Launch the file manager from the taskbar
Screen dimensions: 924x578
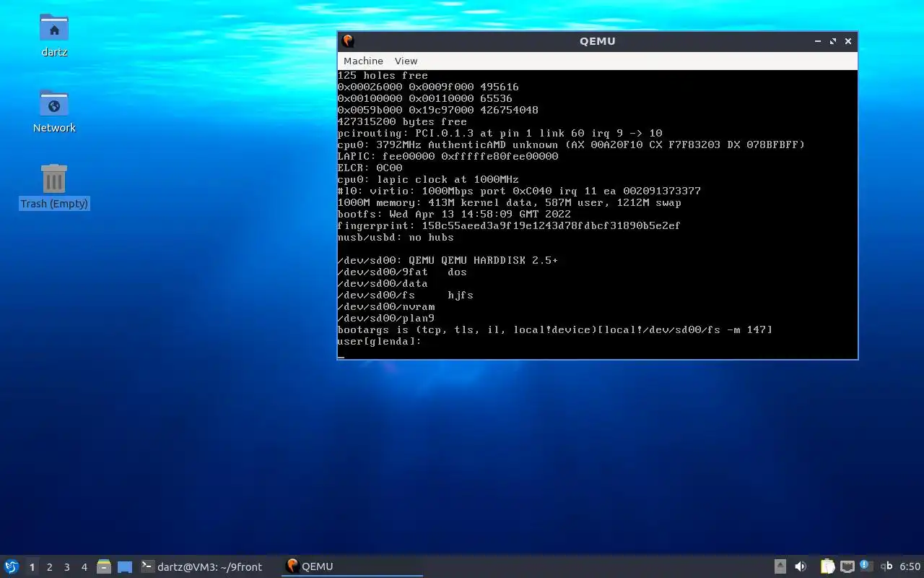104,566
